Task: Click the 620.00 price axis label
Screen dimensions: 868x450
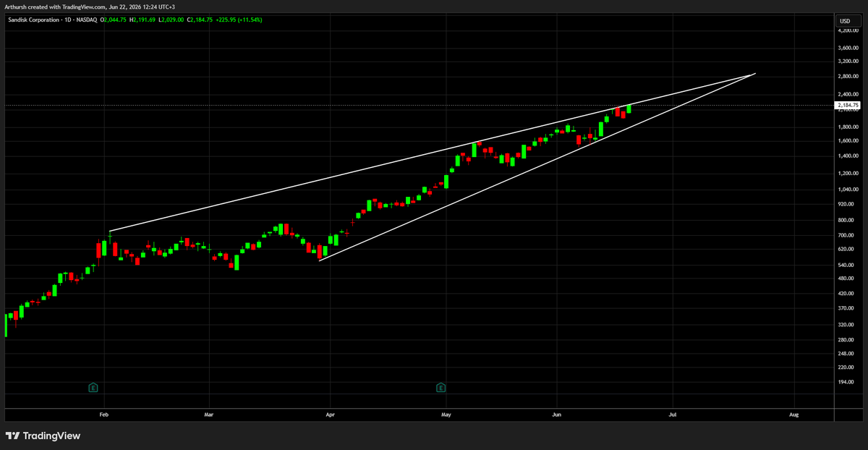Action: pos(846,249)
